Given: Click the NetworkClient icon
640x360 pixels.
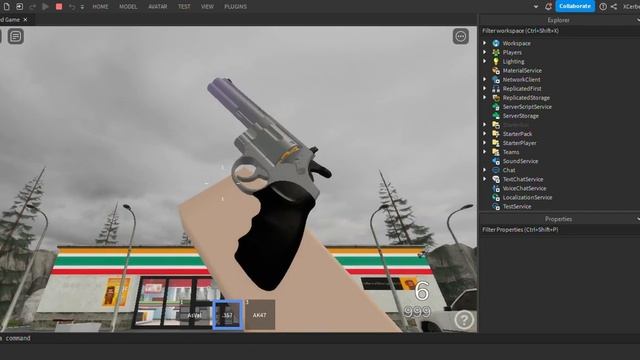Looking at the screenshot, I should point(496,80).
